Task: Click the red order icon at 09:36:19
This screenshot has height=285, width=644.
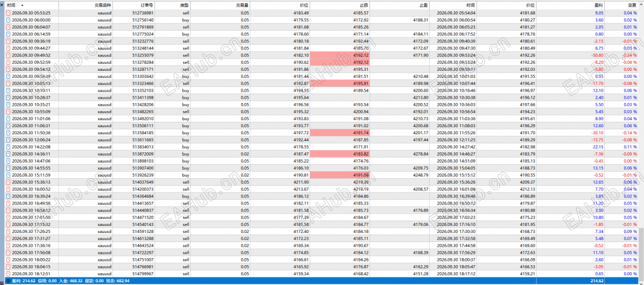Action: click(9, 41)
